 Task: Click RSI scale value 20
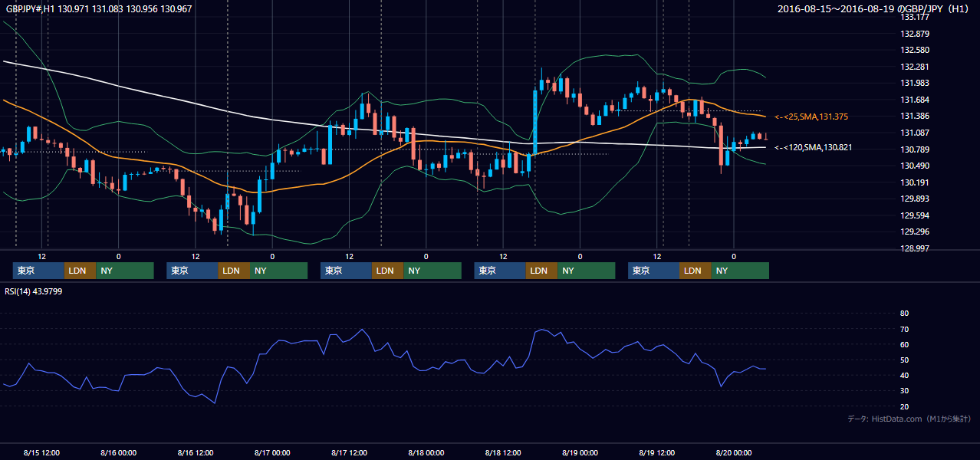[904, 406]
